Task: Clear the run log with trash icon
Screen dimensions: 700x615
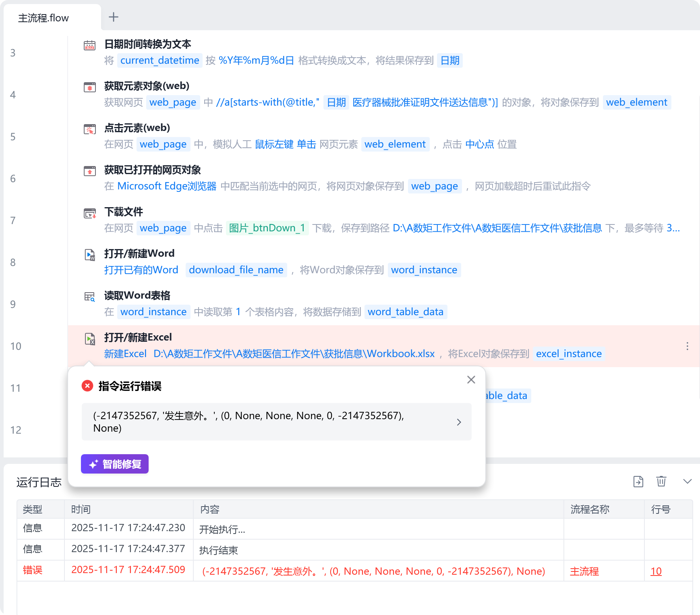Action: (x=661, y=481)
